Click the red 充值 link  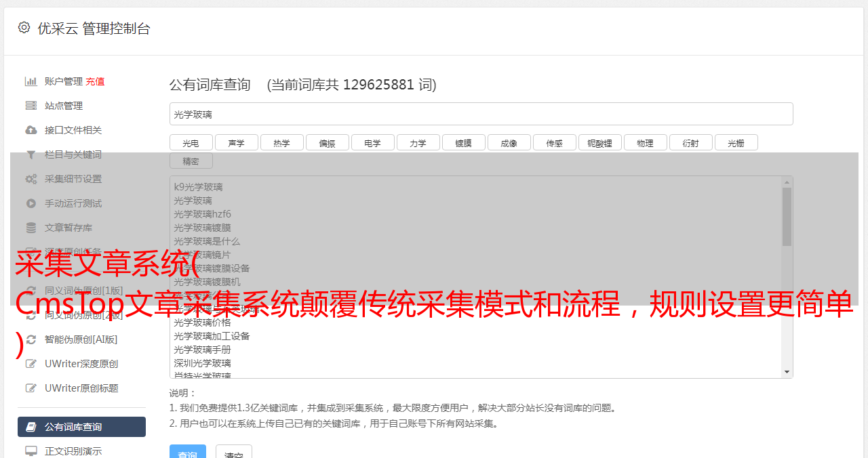point(95,81)
